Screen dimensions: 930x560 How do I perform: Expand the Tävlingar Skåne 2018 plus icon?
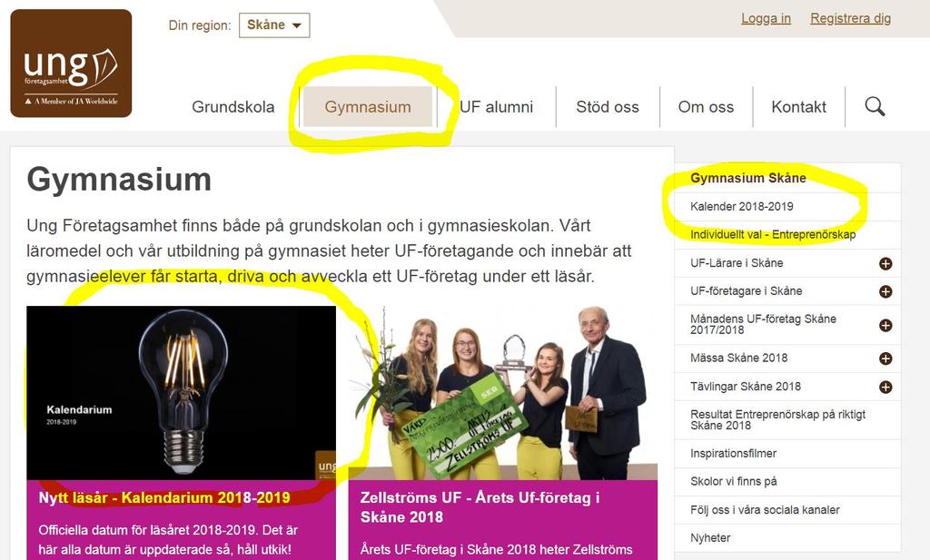(885, 387)
